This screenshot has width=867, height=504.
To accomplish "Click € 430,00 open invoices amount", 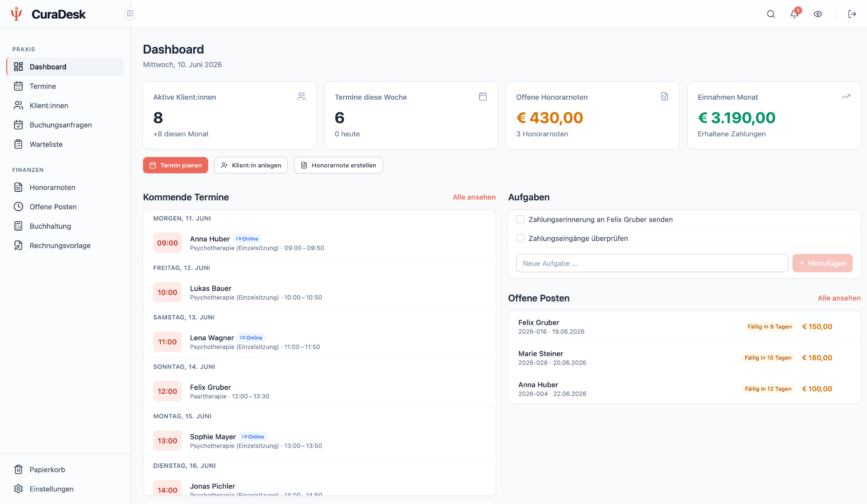I will pos(550,118).
